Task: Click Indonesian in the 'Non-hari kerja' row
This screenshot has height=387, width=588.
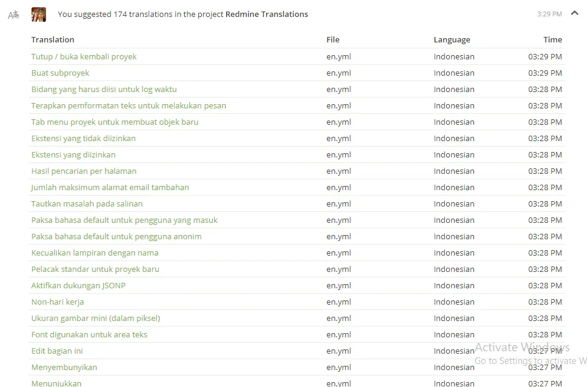Action: (454, 302)
